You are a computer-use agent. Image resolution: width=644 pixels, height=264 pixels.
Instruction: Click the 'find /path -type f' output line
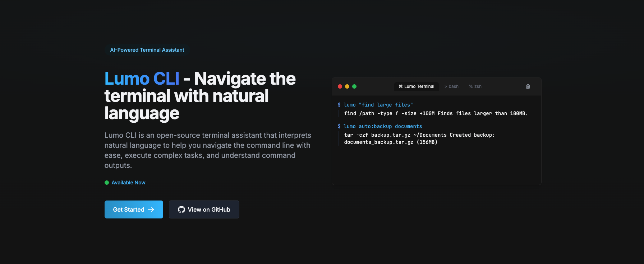(436, 113)
